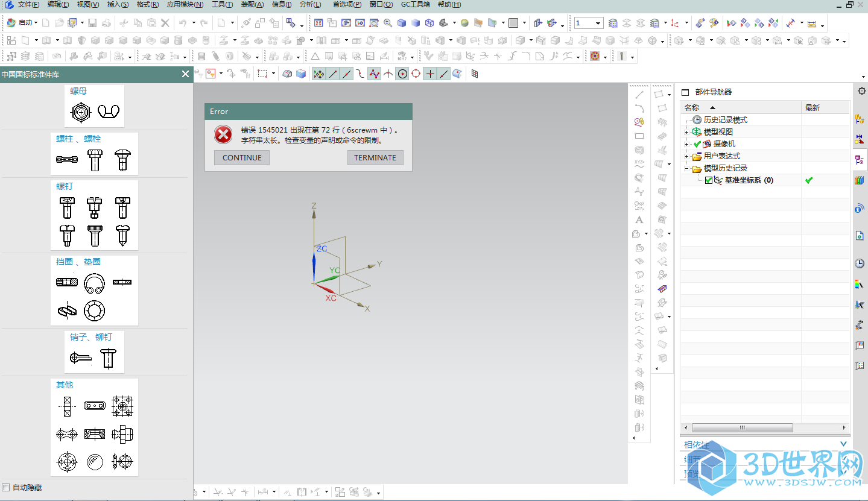Screen dimensions: 868x501
Task: Open the layer number combo box
Action: point(589,23)
